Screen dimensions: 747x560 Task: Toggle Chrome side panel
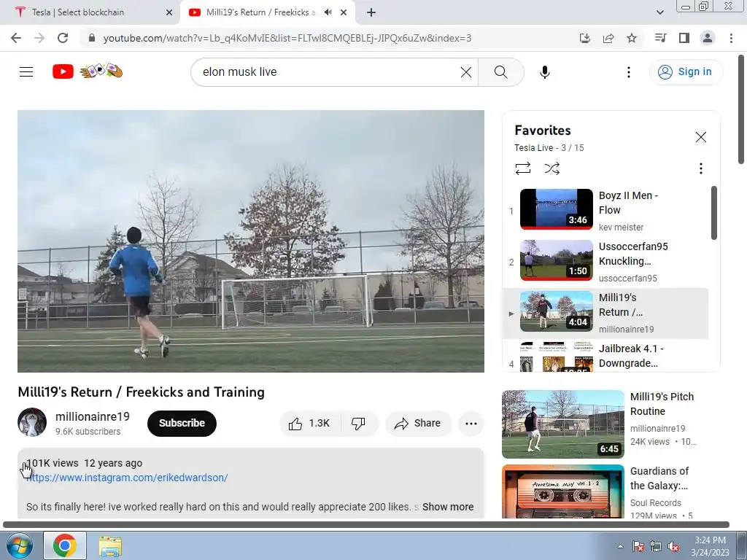(x=684, y=38)
